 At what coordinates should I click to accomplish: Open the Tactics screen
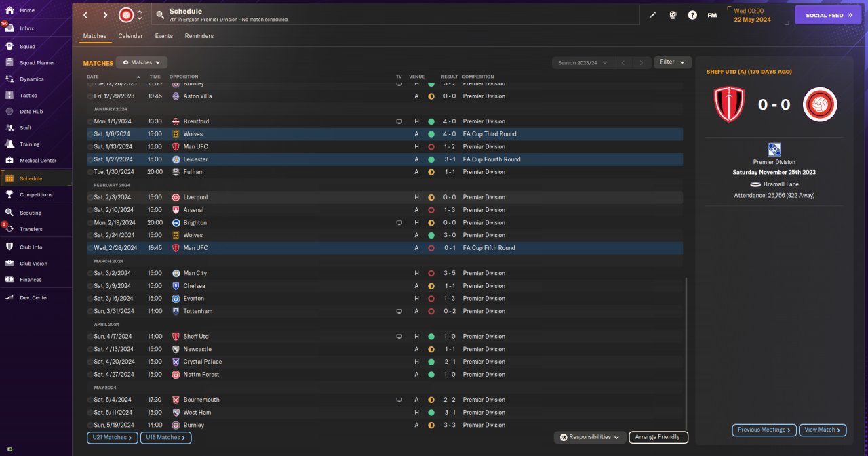pyautogui.click(x=28, y=96)
